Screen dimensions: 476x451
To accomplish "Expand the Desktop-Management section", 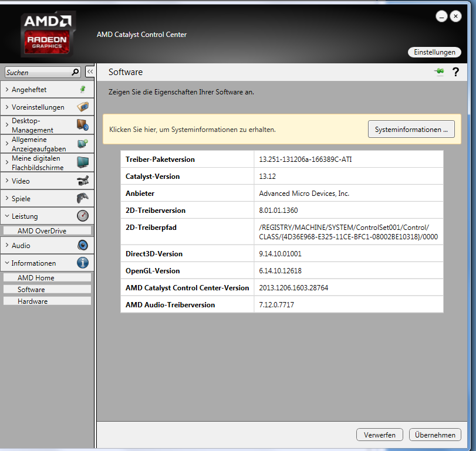I will 7,125.
